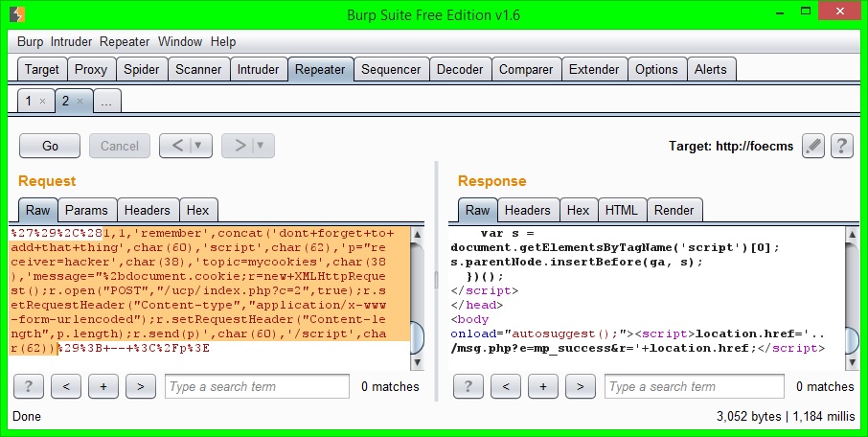Screen dimensions: 868x437
Task: Go to previous match in Request search
Action: click(66, 386)
